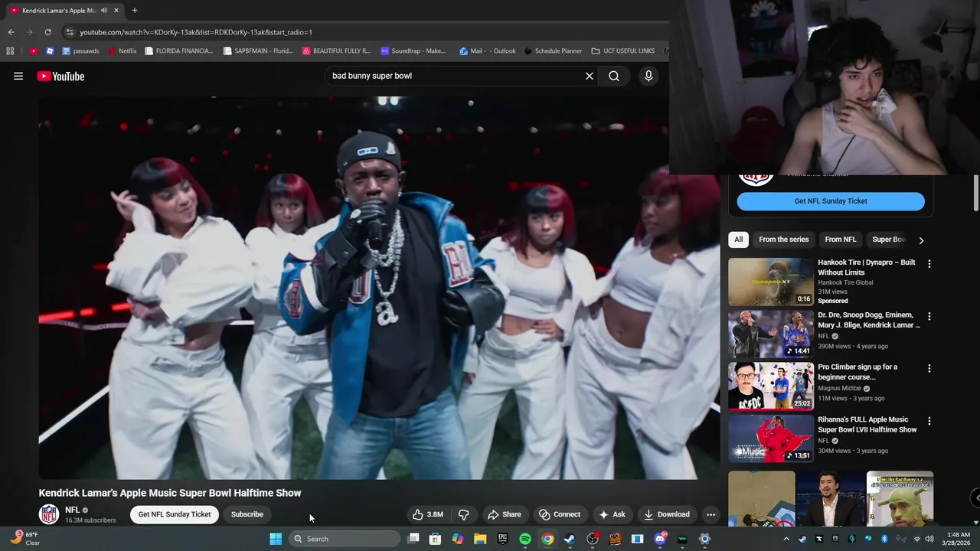Open Epic Games Launcher from taskbar
Screen dimensions: 980x551
503,539
